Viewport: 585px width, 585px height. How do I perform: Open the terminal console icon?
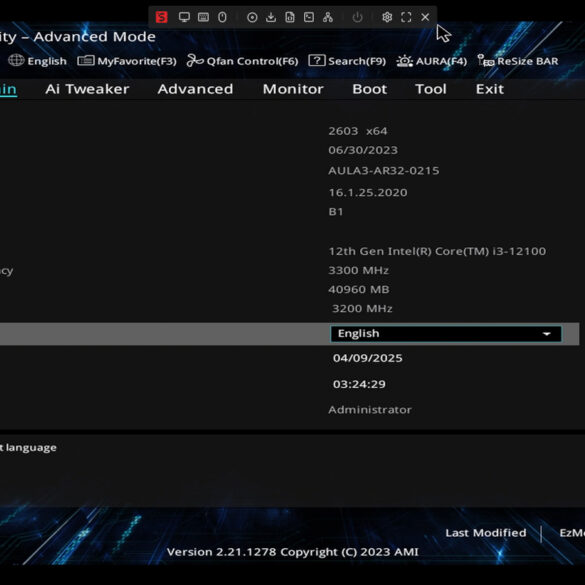coord(309,17)
